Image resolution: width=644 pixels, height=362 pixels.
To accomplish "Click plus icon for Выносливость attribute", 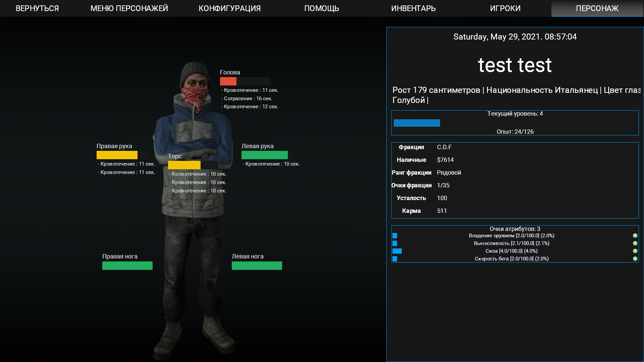I will (x=635, y=243).
